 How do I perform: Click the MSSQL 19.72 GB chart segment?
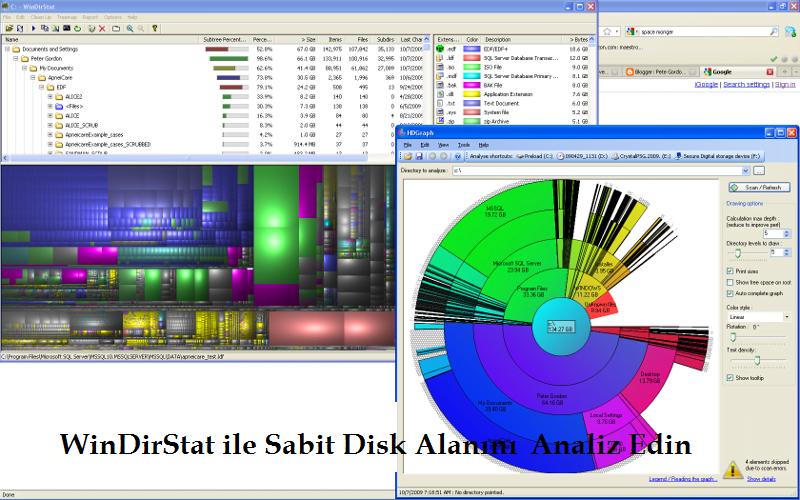494,211
